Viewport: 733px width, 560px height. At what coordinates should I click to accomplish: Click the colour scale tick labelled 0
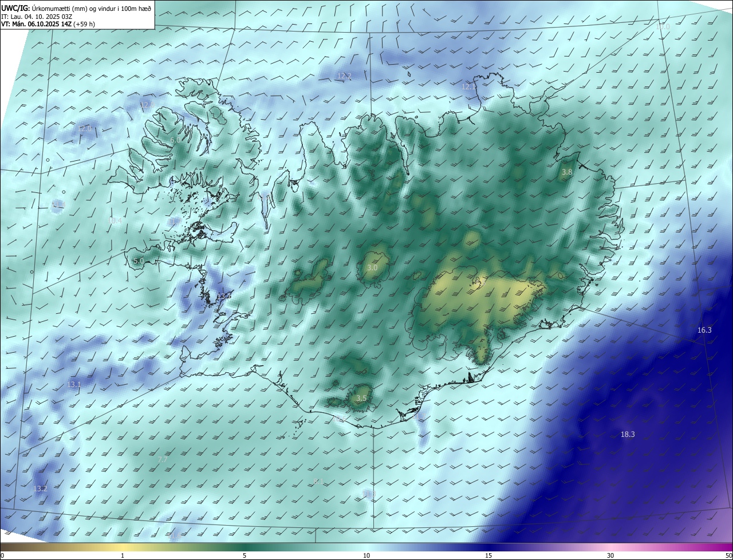(2, 555)
